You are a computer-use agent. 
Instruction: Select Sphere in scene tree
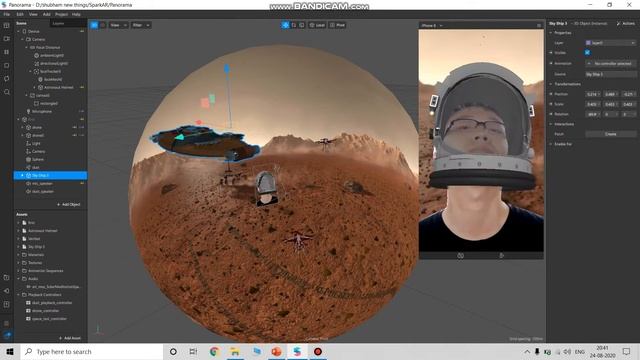point(35,159)
